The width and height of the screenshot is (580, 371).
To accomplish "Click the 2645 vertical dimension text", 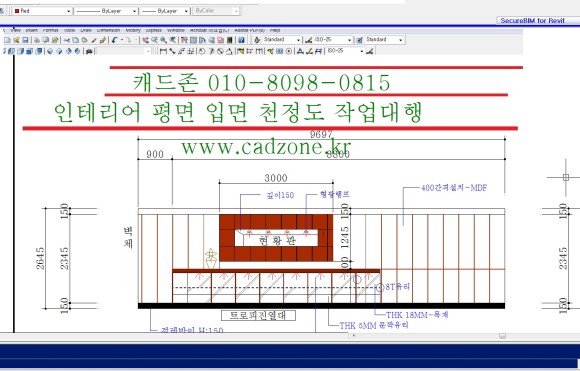I will coord(40,258).
